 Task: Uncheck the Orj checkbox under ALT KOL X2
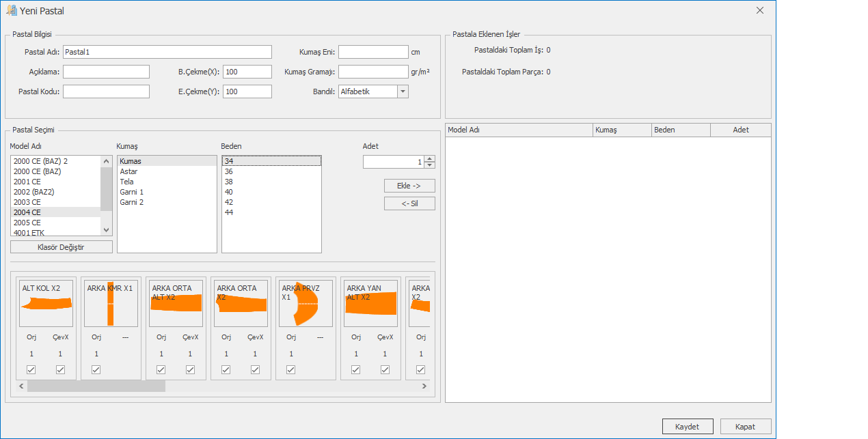tap(31, 369)
